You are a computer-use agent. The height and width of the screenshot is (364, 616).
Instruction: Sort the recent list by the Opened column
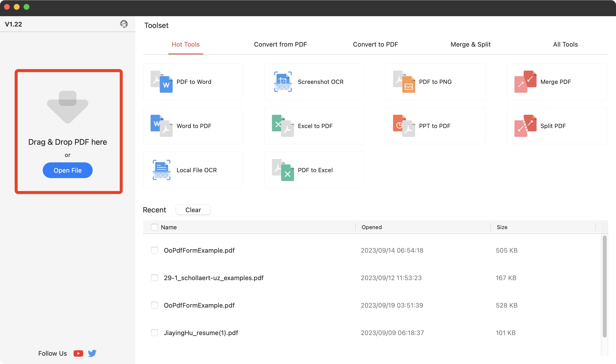point(372,227)
